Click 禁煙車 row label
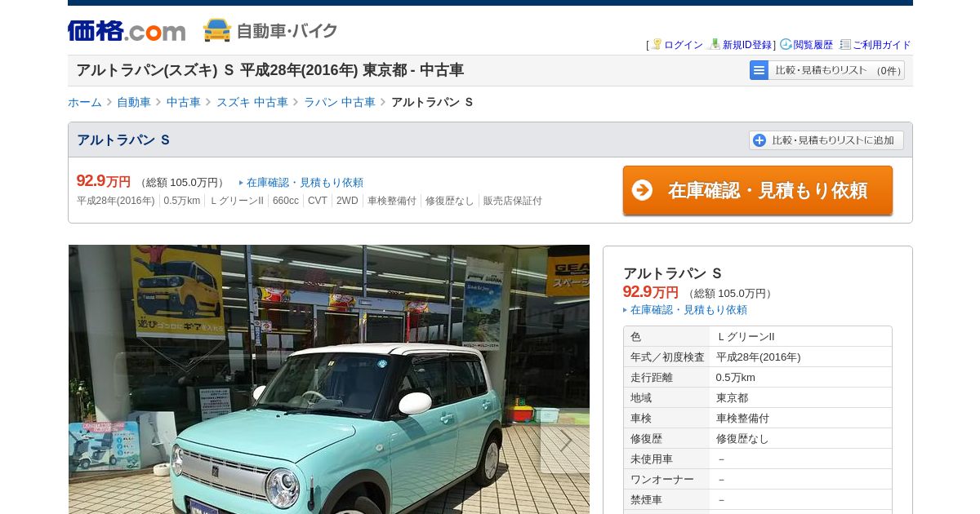This screenshot has width=980, height=514. pos(646,499)
